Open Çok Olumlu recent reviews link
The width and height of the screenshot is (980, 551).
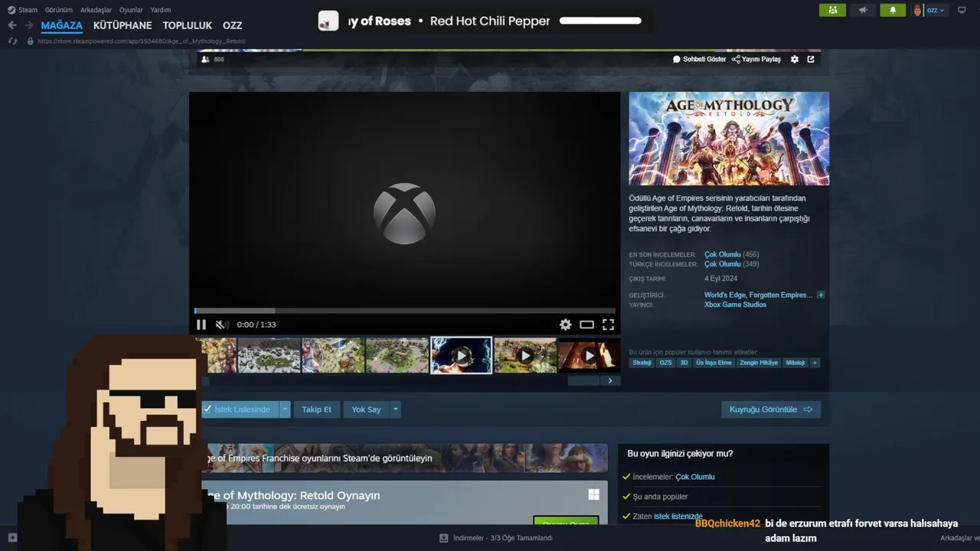722,254
